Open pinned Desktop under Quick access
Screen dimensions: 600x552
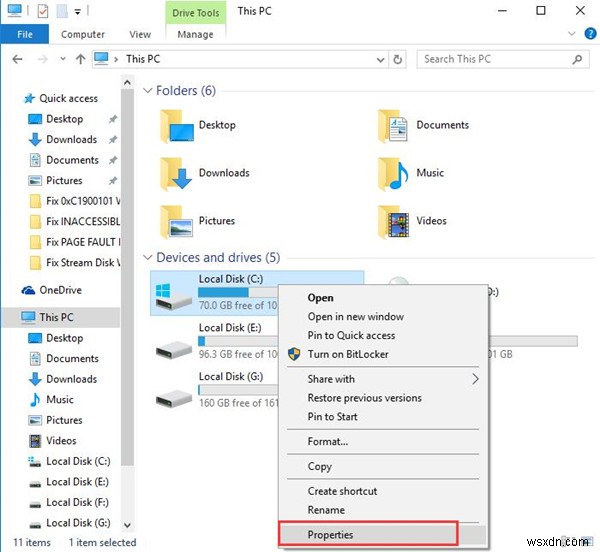point(64,119)
